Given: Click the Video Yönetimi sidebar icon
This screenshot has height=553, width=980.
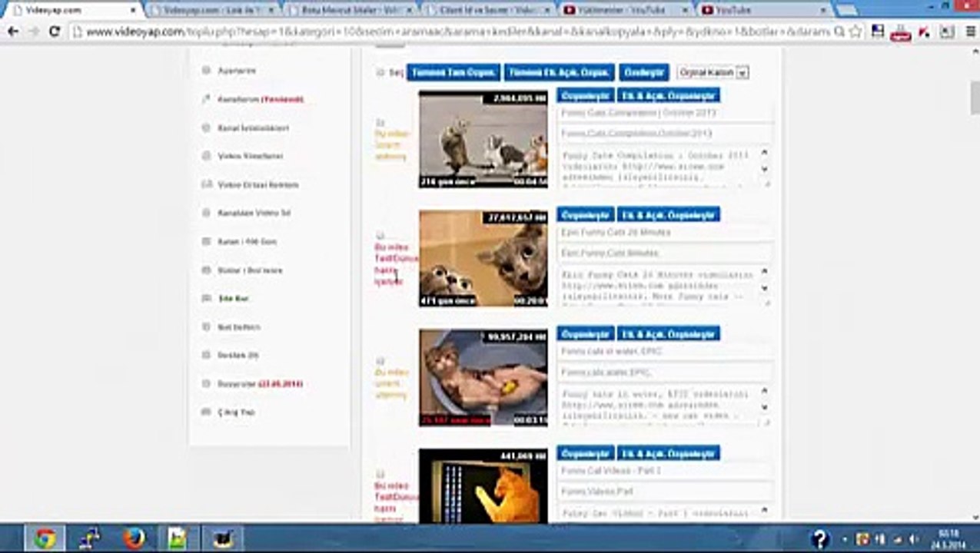Looking at the screenshot, I should 206,156.
